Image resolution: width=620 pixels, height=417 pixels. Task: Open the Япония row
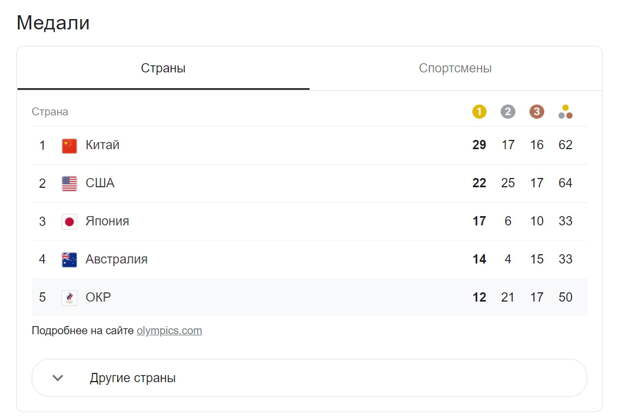pos(309,221)
